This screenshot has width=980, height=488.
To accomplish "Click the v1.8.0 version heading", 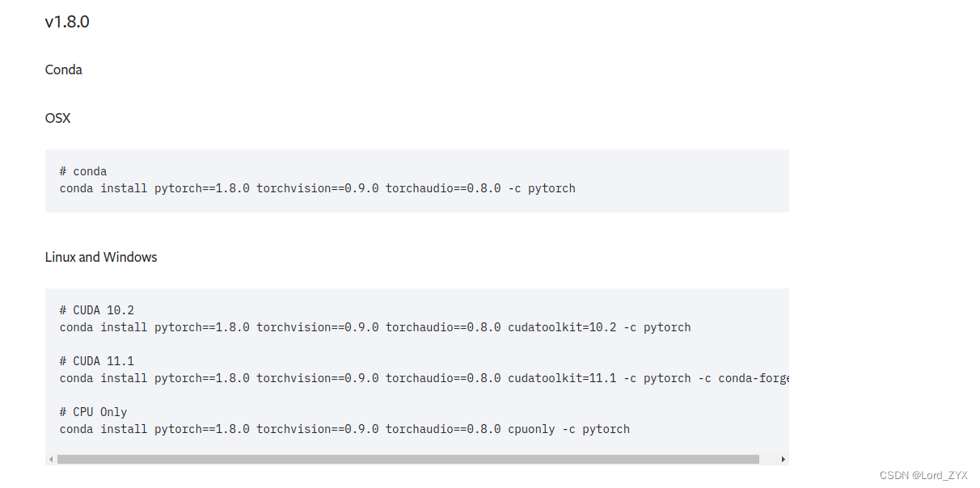I will 67,22.
